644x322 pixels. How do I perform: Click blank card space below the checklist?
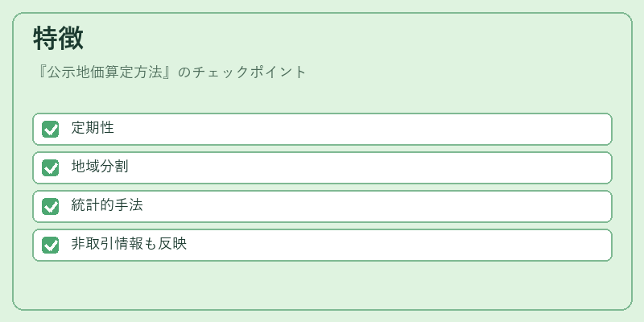(x=322, y=285)
